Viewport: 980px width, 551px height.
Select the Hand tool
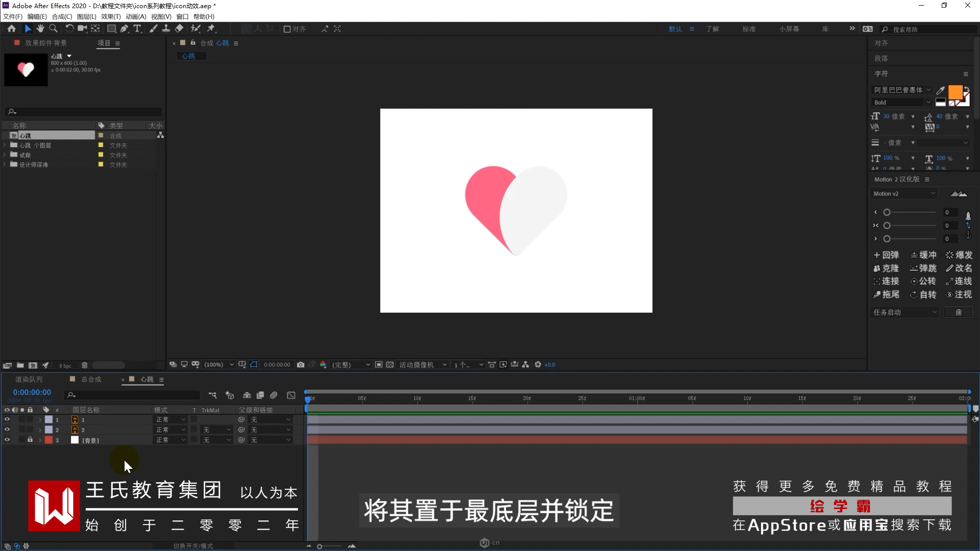point(40,29)
